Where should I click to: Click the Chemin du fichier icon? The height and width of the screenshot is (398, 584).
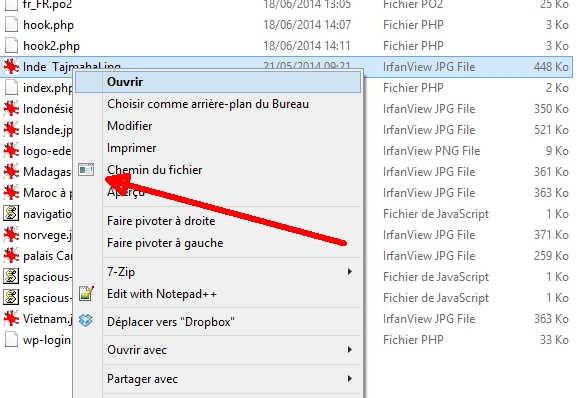tap(86, 170)
